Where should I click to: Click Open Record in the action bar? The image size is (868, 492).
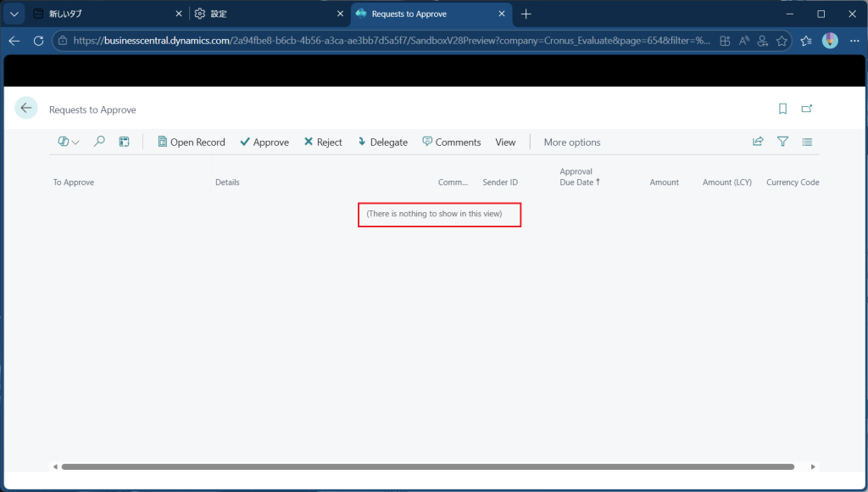[x=192, y=142]
